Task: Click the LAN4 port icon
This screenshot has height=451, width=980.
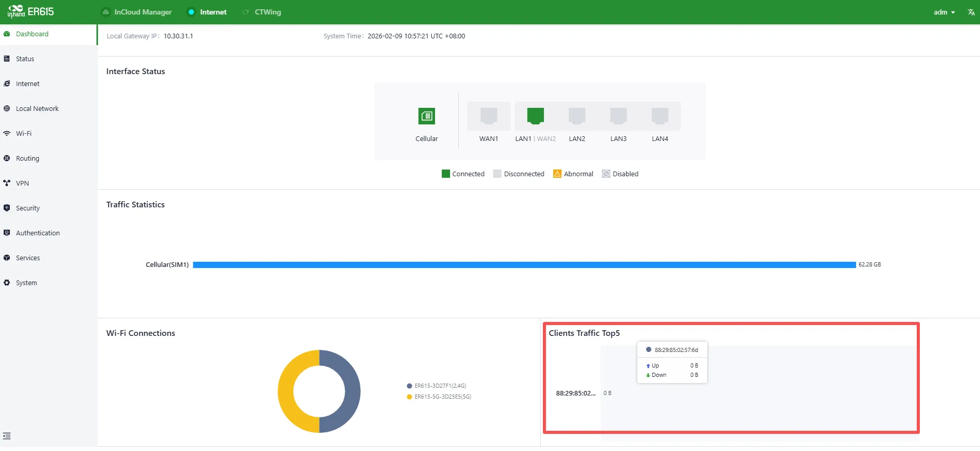Action: point(660,116)
